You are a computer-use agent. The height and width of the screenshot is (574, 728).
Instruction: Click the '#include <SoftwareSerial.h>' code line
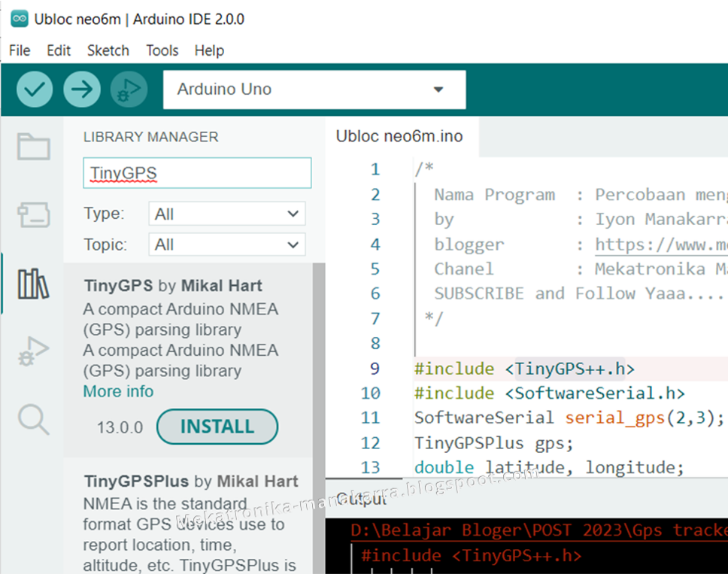(550, 393)
